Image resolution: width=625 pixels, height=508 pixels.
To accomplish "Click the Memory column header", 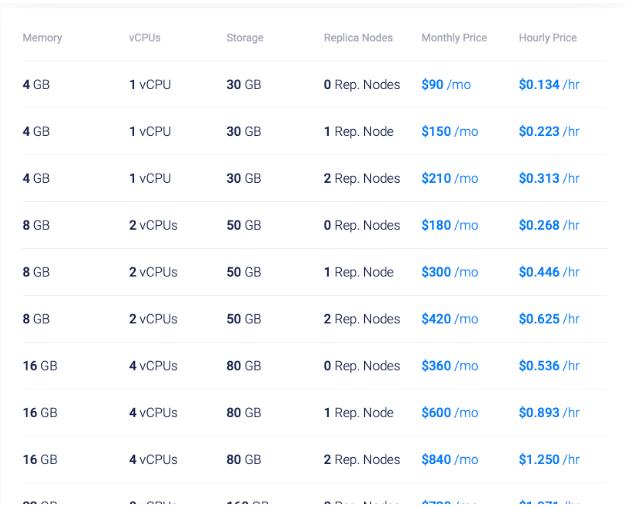I will click(42, 38).
